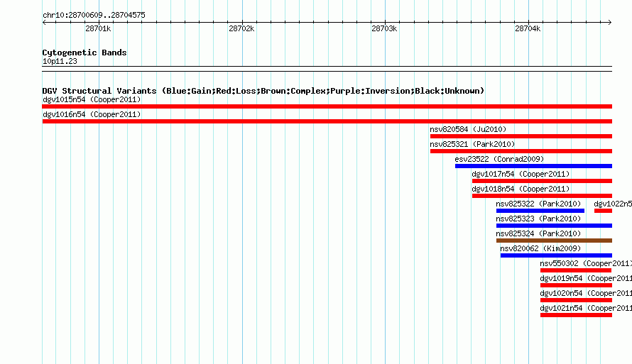
Task: Click the esv23522 (Conrad2009) label
Action: 499,159
